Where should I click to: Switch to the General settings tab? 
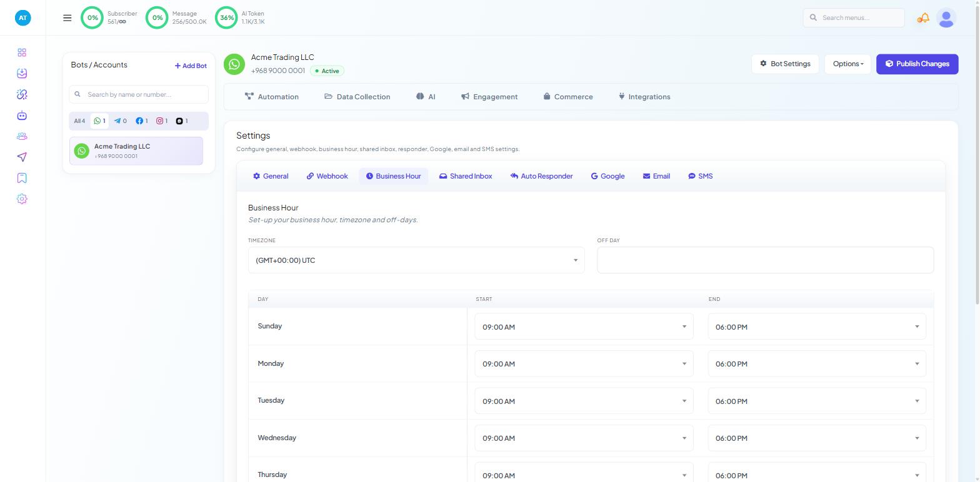(271, 176)
